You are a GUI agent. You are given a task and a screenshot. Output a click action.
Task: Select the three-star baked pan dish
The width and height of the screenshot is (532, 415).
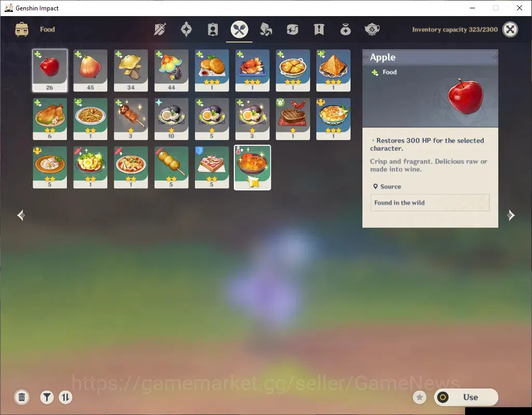[x=293, y=71]
